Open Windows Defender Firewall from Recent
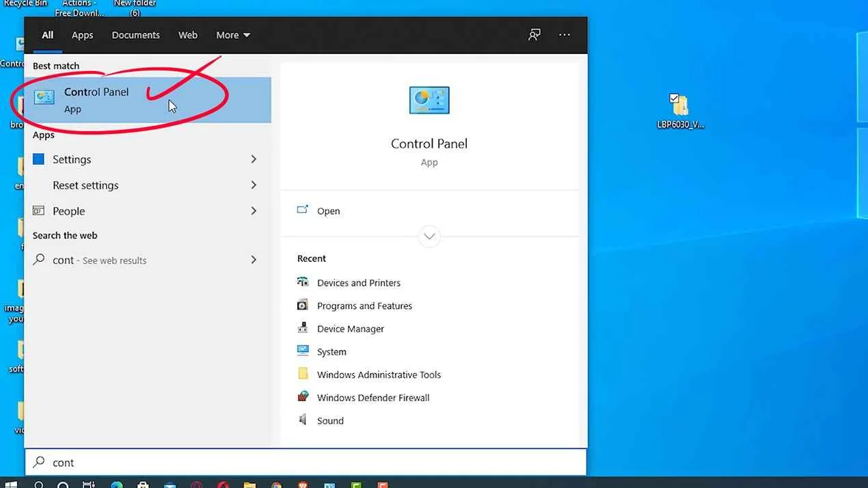This screenshot has width=868, height=488. [x=373, y=398]
